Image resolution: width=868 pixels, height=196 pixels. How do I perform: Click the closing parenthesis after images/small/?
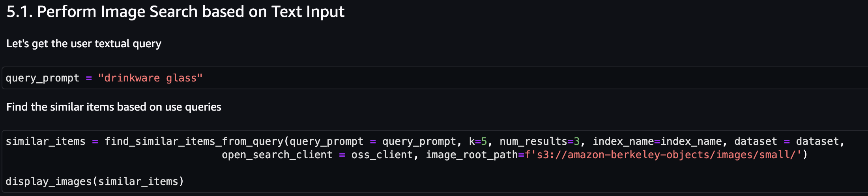click(804, 155)
